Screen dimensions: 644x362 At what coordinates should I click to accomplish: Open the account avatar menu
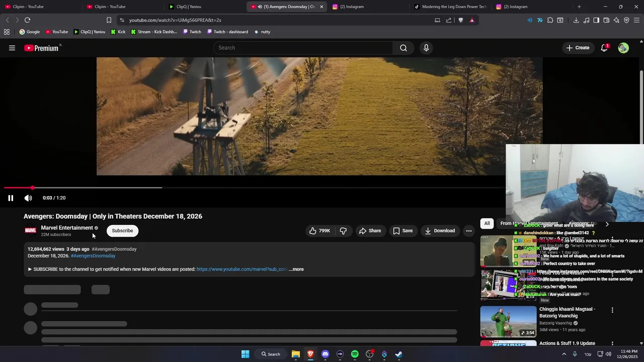pos(623,48)
